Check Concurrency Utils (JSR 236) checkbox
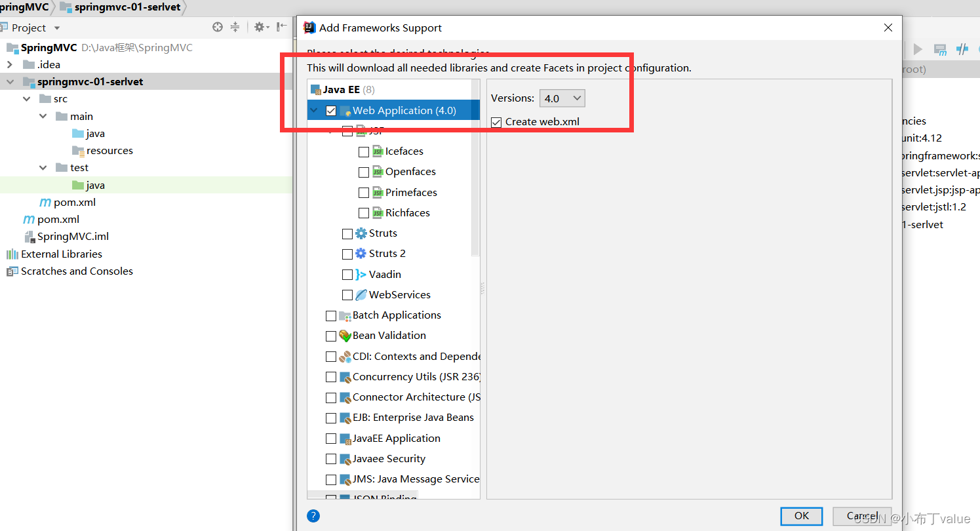980x531 pixels. click(331, 377)
